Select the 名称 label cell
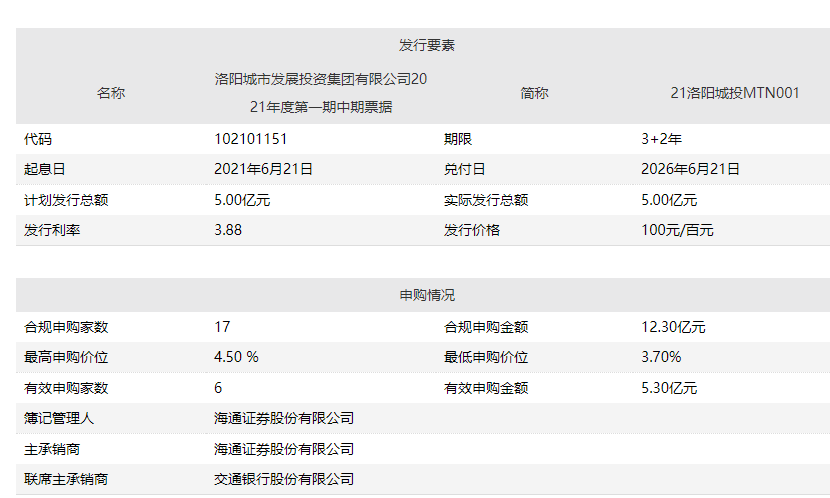830x498 pixels. [x=111, y=93]
